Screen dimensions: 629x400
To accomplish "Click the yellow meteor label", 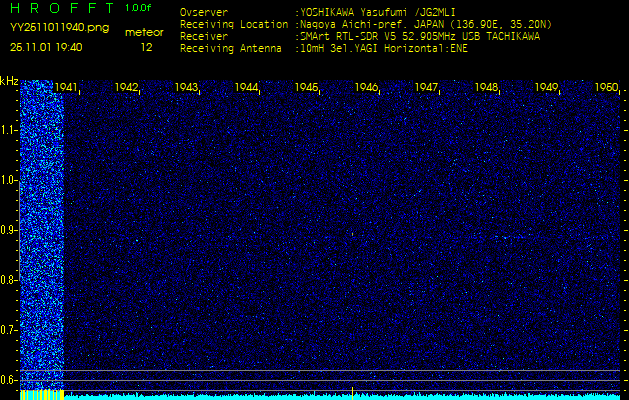I will pos(146,32).
